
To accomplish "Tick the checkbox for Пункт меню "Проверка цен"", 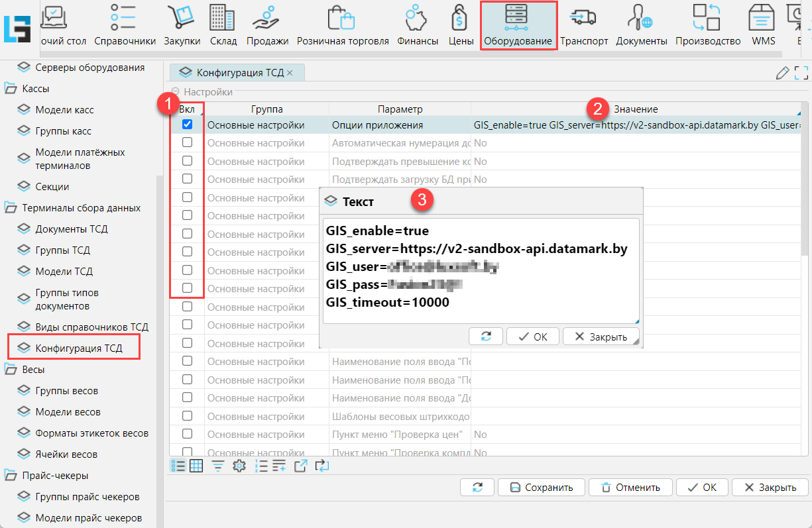I will tap(188, 434).
